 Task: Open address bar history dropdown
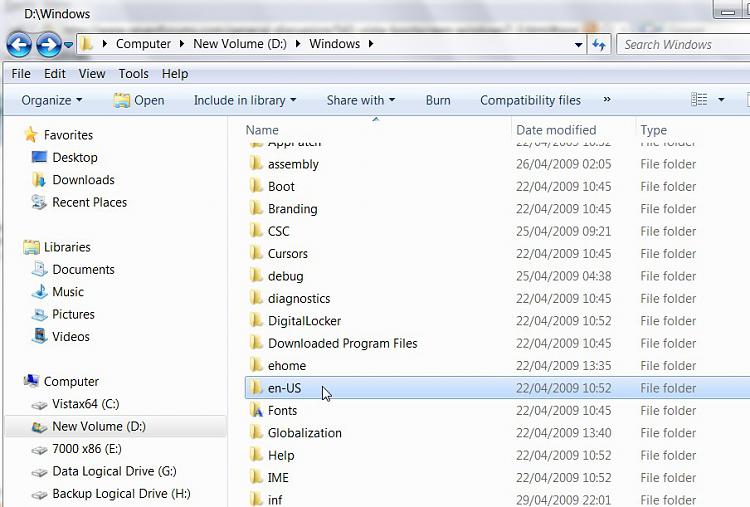pyautogui.click(x=578, y=45)
